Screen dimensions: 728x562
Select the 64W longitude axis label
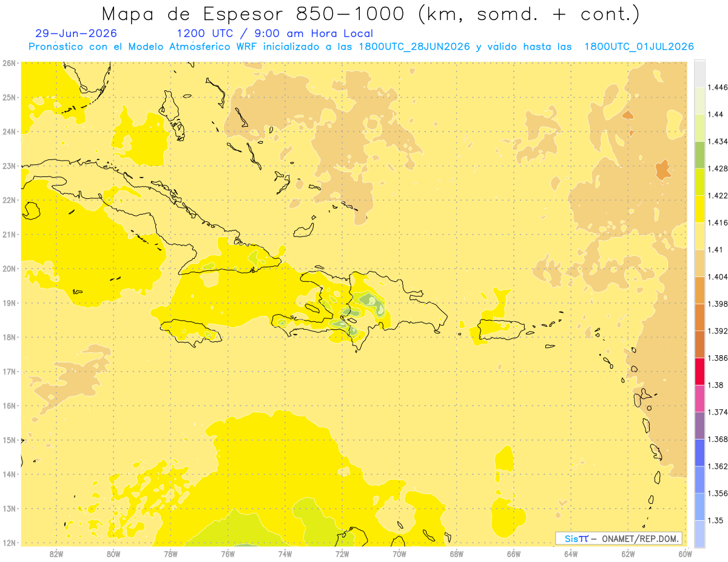[571, 554]
